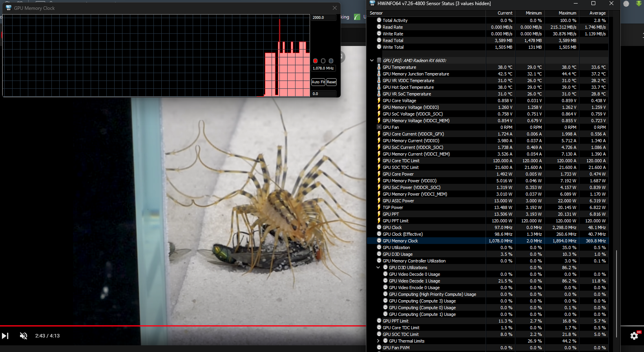Click the Maximum column header

(x=567, y=13)
